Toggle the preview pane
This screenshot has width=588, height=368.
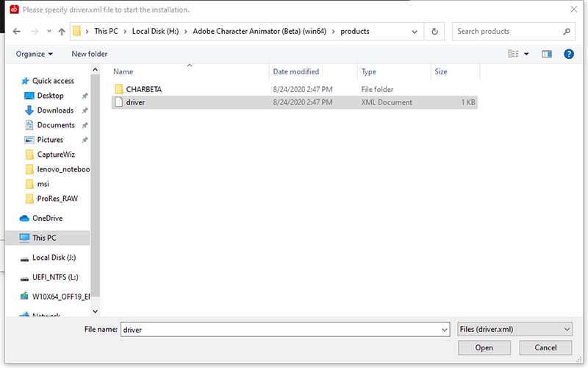coord(547,54)
